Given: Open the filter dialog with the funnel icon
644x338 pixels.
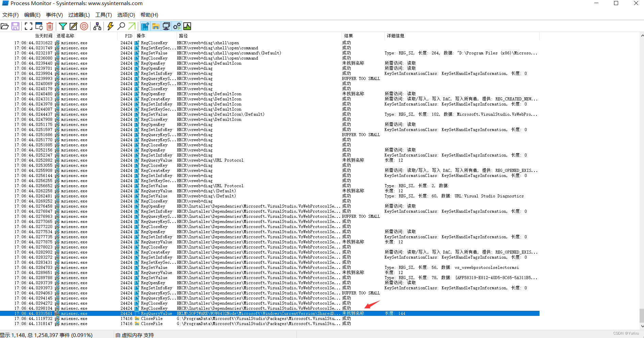Looking at the screenshot, I should (x=63, y=26).
